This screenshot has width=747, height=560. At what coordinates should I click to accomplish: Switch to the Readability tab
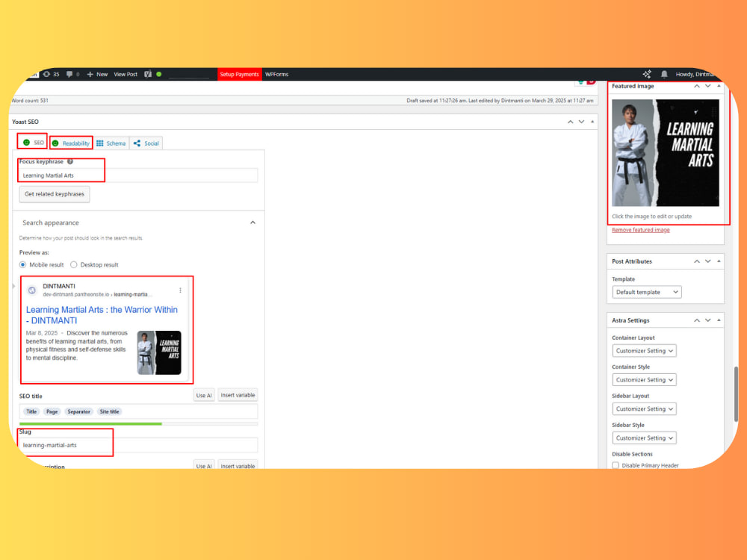(x=71, y=143)
